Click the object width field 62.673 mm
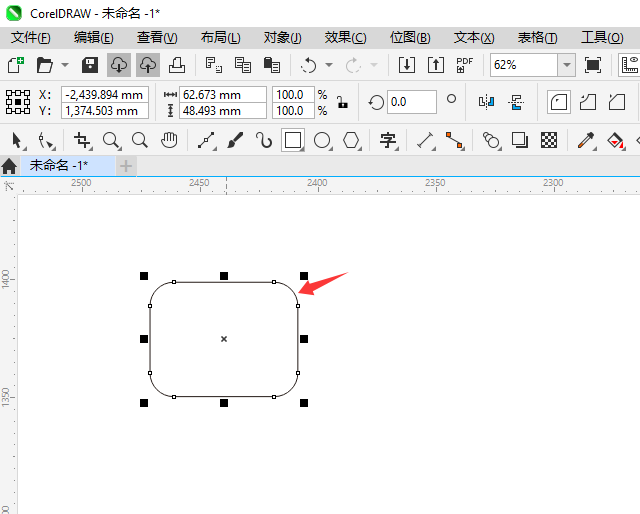Screen dimensions: 640x514 coord(222,95)
